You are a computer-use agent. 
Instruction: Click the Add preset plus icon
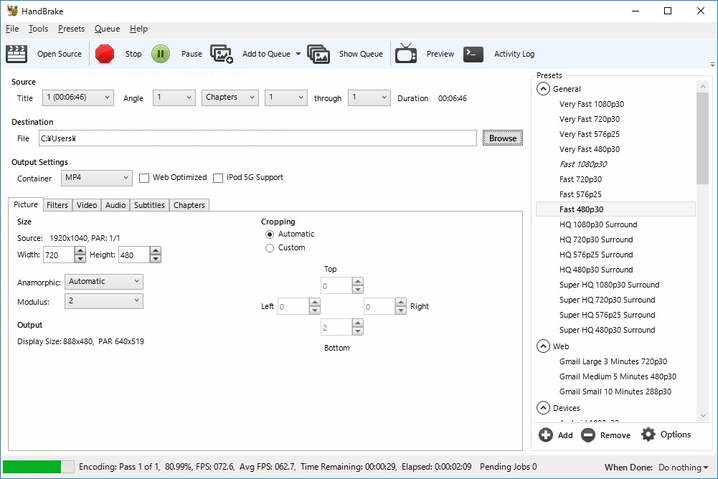click(545, 435)
